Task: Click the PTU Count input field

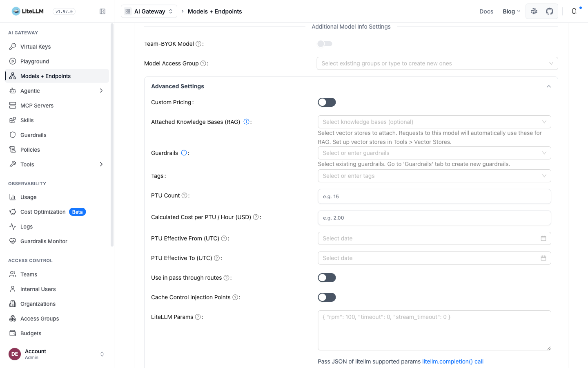Action: [x=434, y=196]
